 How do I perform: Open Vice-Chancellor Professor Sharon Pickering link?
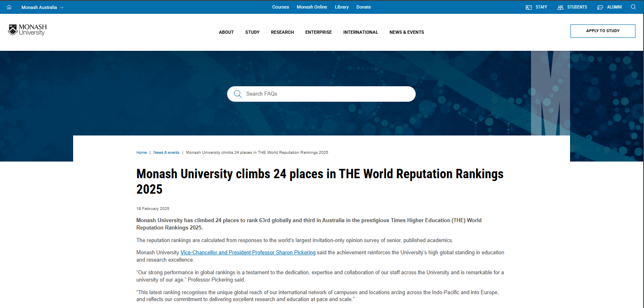tap(248, 253)
